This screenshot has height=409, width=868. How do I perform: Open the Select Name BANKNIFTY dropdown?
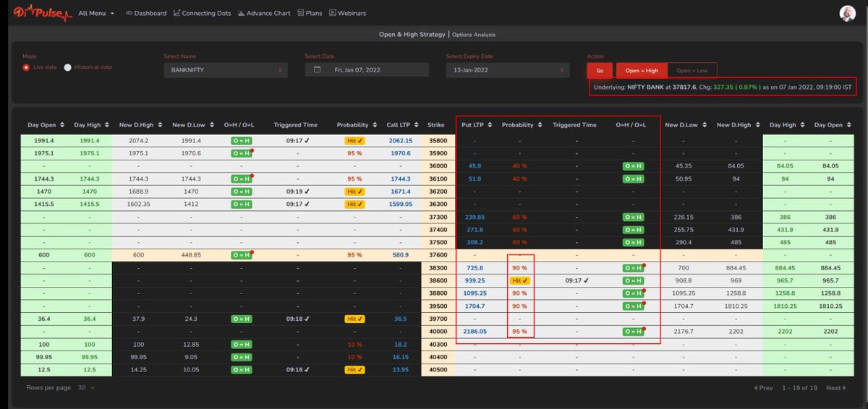pos(226,70)
